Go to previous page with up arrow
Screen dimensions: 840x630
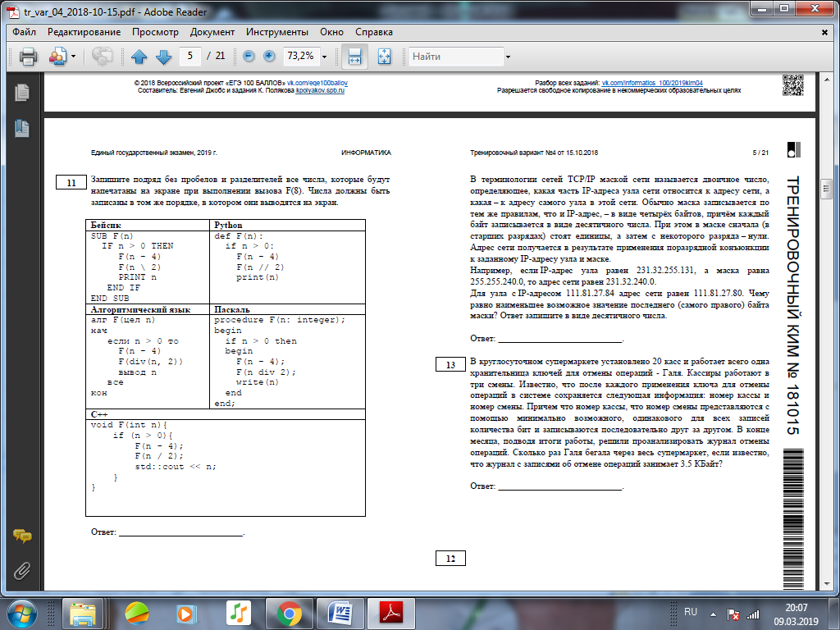[x=139, y=57]
